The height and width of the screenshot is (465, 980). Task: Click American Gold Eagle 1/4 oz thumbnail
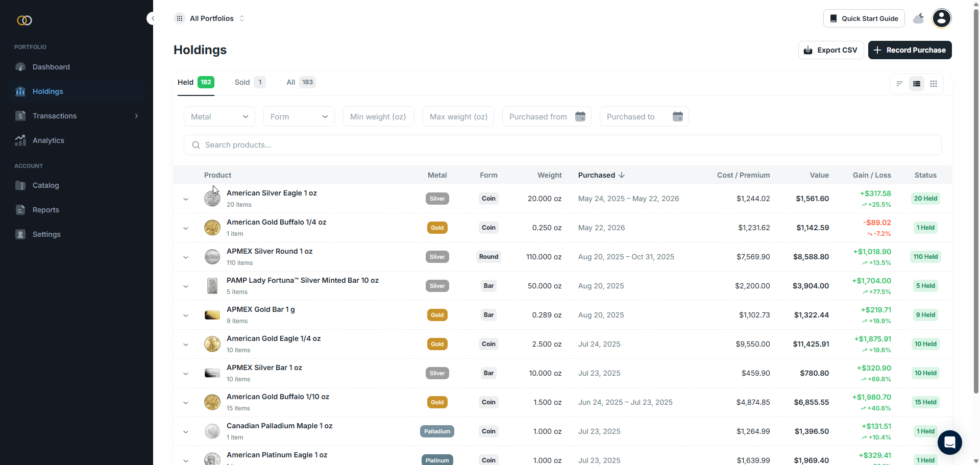click(x=212, y=344)
